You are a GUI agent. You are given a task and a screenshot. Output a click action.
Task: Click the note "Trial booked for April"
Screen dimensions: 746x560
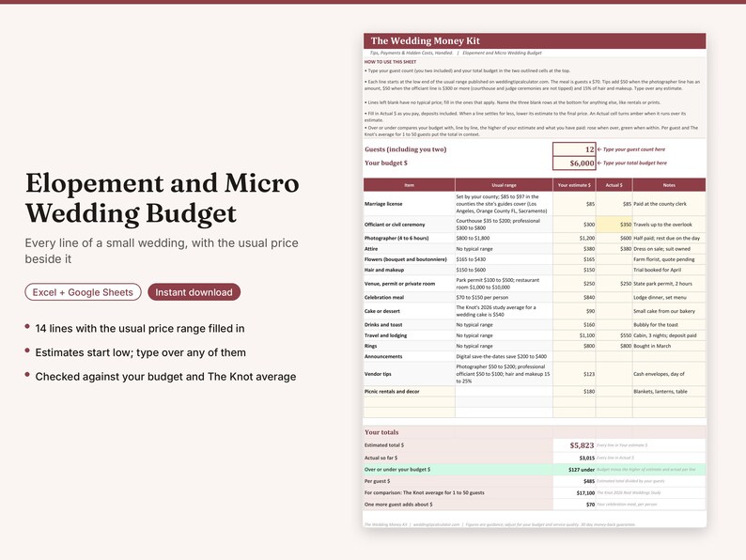click(657, 270)
